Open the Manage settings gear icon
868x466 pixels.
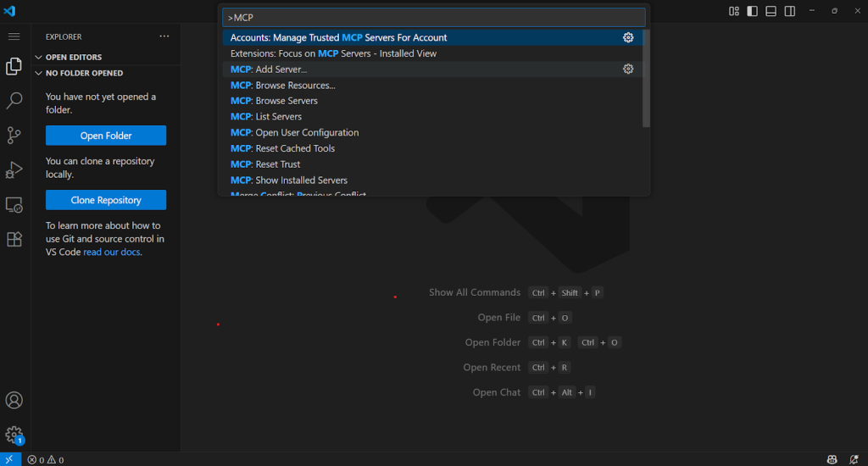coord(14,435)
